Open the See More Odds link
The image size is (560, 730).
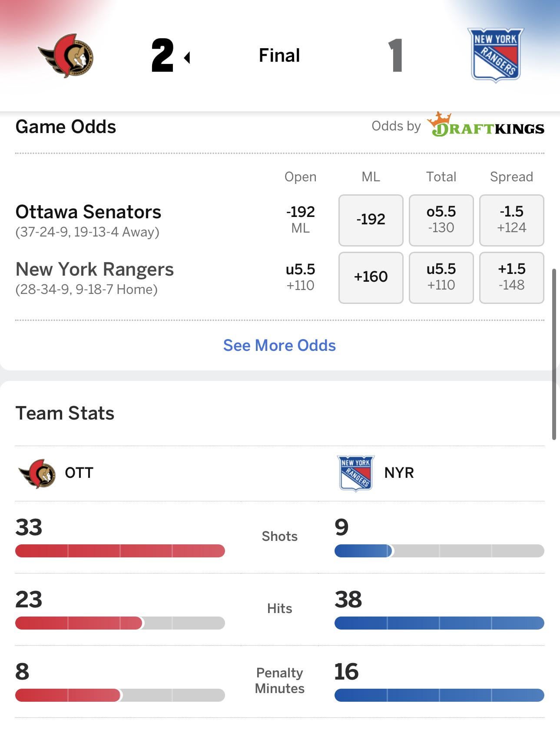click(x=279, y=345)
